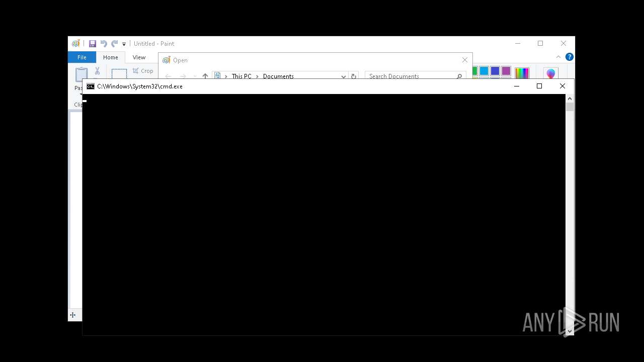Viewport: 644px width, 362px height.
Task: Switch to the View ribbon tab
Action: point(139,57)
